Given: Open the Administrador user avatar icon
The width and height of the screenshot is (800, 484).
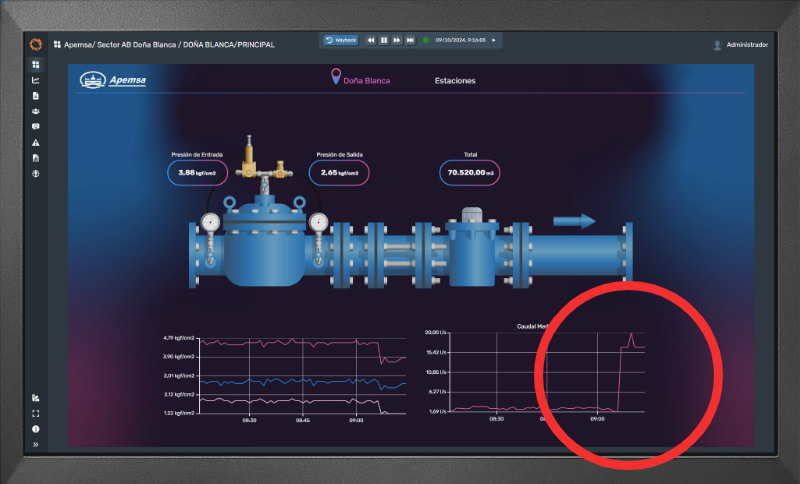Looking at the screenshot, I should point(717,45).
